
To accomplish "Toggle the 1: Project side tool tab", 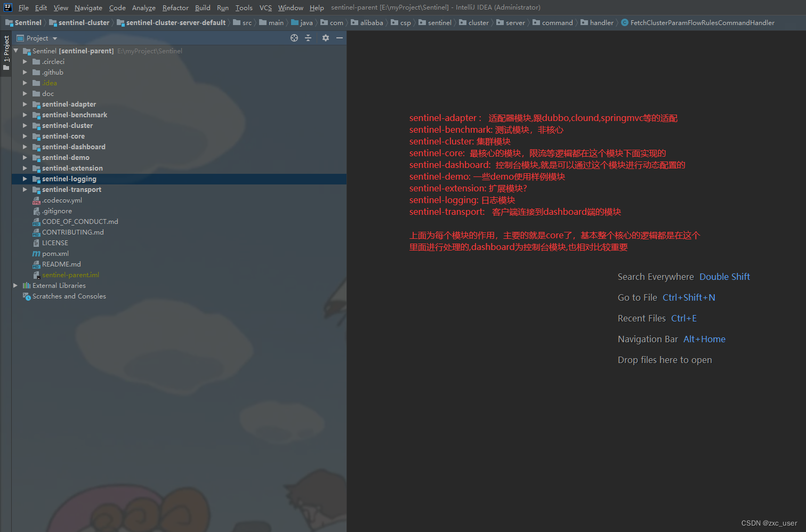I will coord(6,53).
